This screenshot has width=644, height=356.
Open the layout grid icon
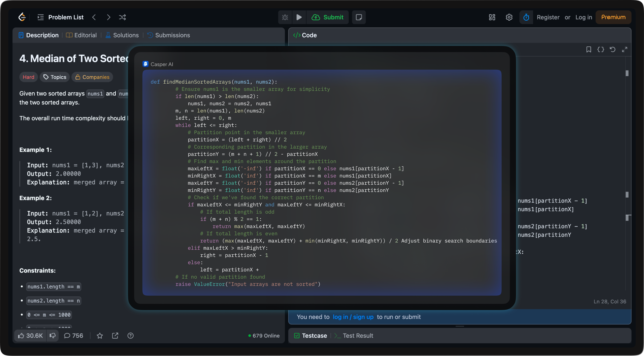492,17
